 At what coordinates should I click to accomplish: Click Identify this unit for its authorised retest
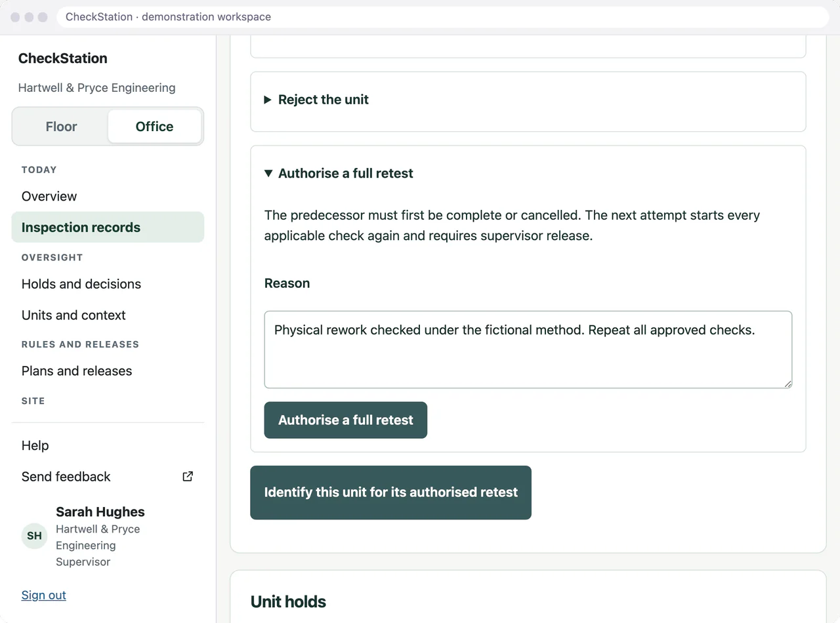[x=390, y=492]
